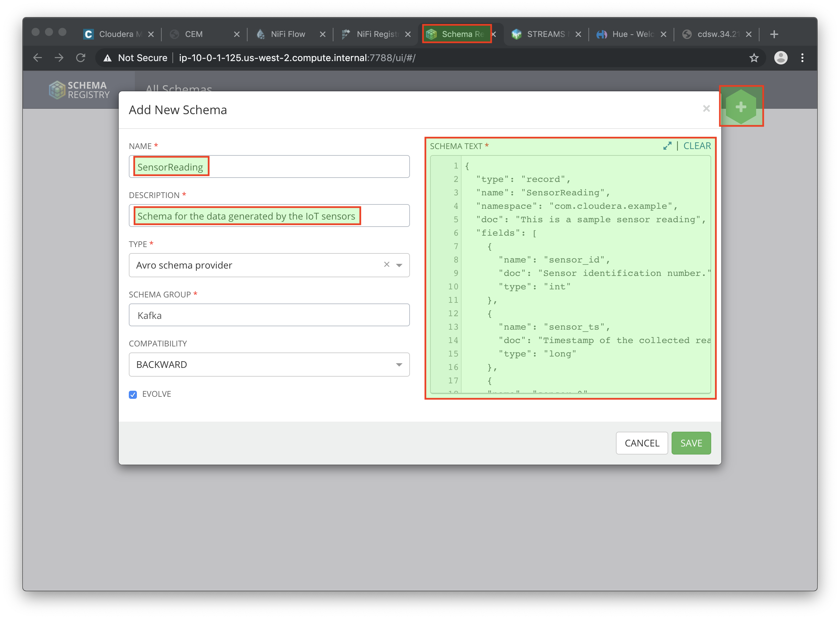Click the green hexagon add schema icon

pos(740,107)
